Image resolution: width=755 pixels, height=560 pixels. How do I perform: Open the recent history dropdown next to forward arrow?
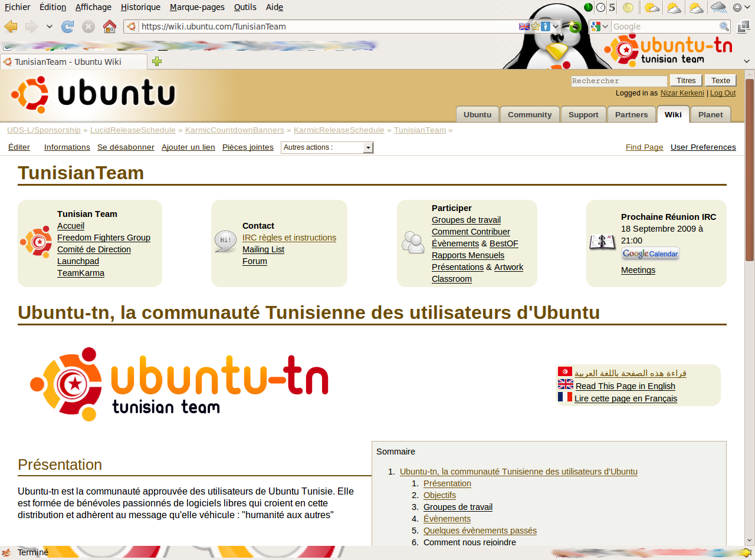[x=50, y=27]
